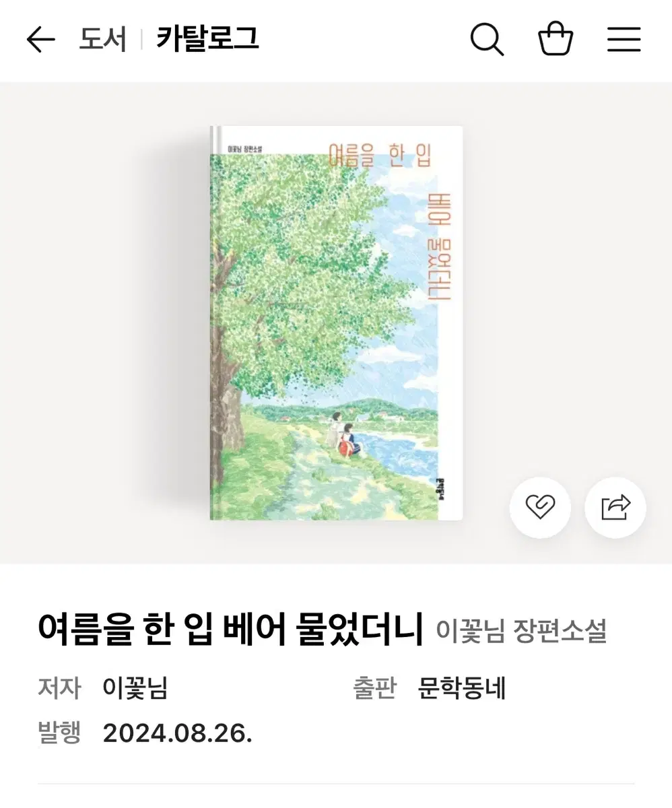Screen dimensions: 672x808
Task: Open the shopping bag icon
Action: click(x=555, y=39)
